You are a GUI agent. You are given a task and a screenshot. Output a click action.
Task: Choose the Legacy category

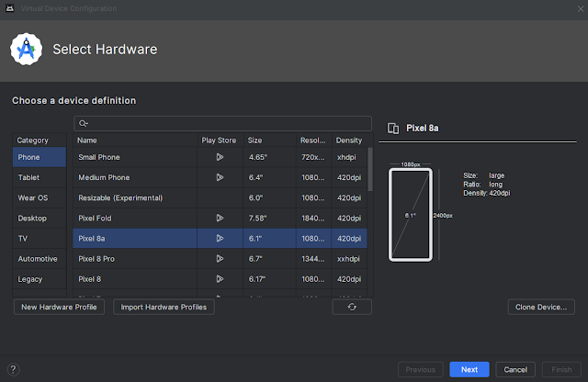29,278
